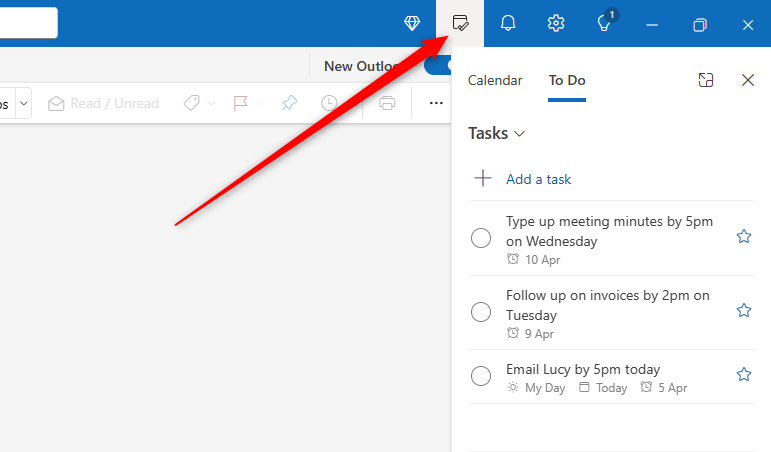Open the toolbar's three-dot overflow menu
Image resolution: width=771 pixels, height=452 pixels.
tap(436, 103)
